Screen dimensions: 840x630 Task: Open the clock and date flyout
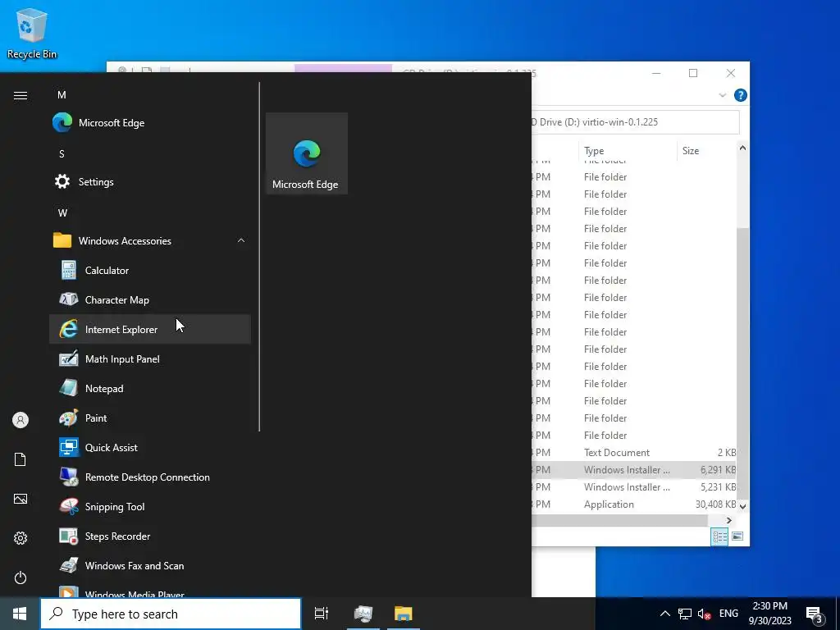pos(769,614)
